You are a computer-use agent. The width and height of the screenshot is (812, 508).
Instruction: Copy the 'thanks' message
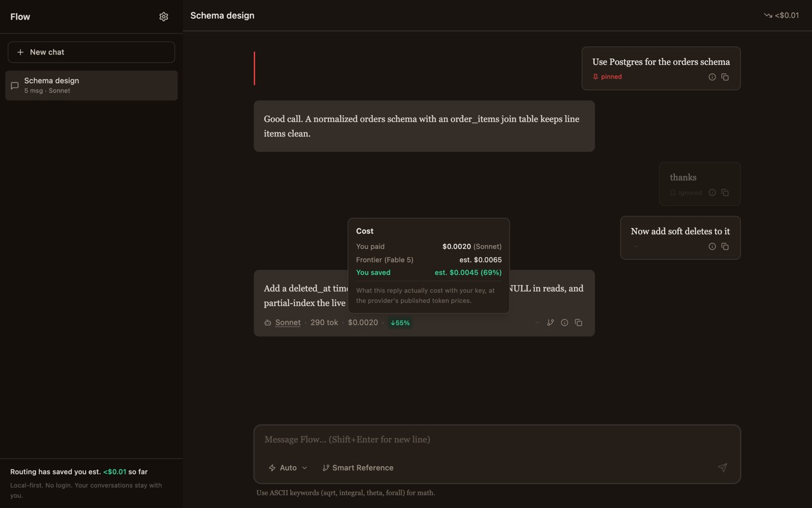point(725,192)
